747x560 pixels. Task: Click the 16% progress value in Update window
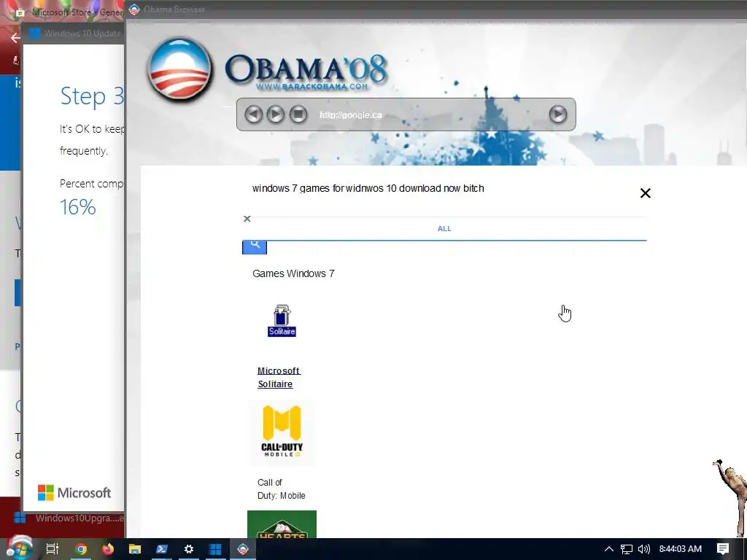click(77, 207)
